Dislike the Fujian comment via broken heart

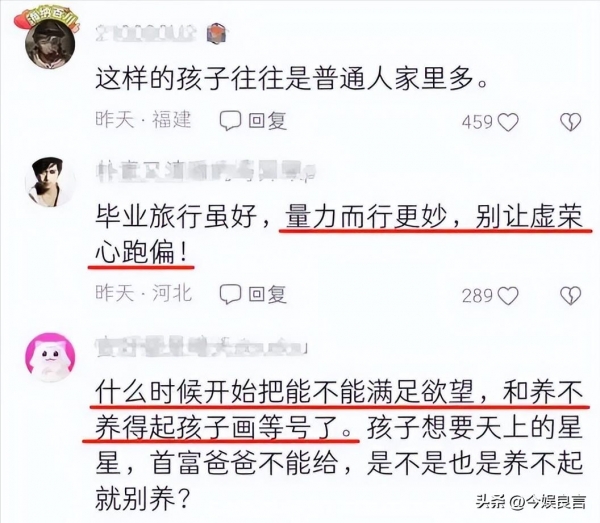571,122
